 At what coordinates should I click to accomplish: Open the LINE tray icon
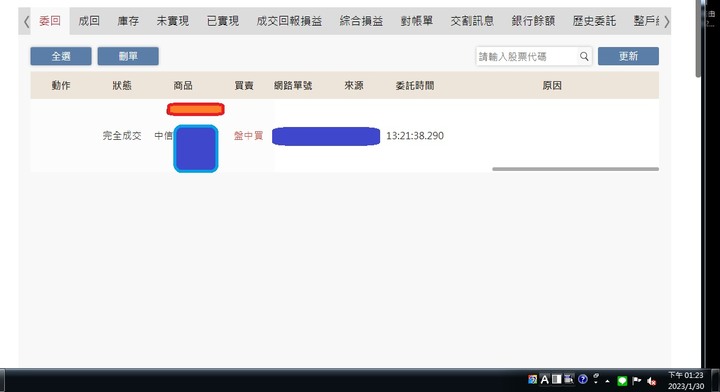(x=622, y=381)
